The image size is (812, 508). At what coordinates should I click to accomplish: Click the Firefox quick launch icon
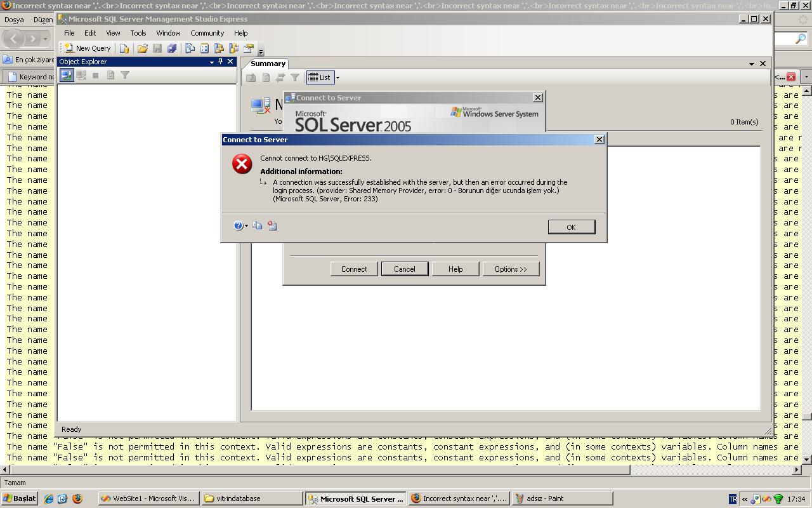coord(77,498)
